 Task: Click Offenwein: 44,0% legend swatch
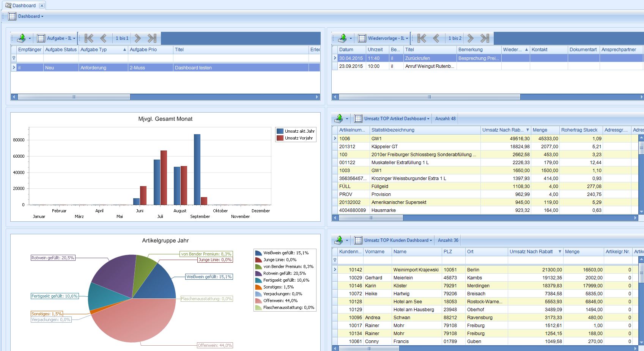258,301
